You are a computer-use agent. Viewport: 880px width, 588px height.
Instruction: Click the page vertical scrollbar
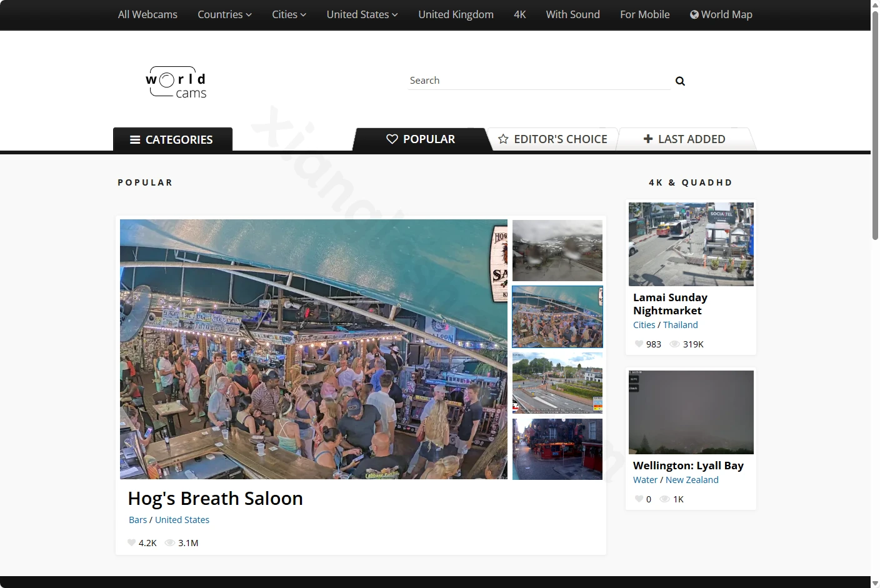(x=875, y=125)
